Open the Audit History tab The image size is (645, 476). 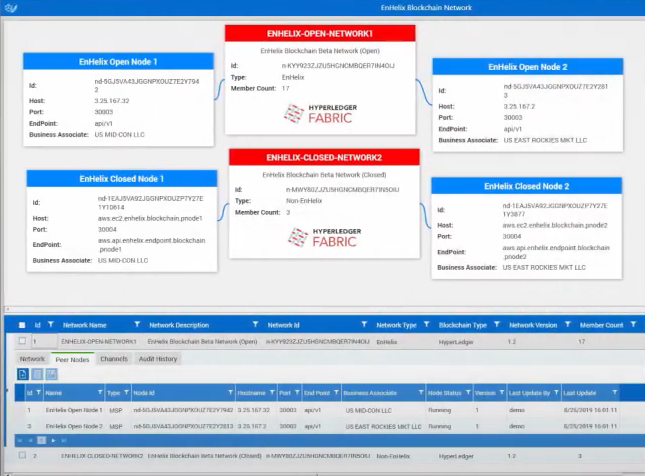point(157,358)
